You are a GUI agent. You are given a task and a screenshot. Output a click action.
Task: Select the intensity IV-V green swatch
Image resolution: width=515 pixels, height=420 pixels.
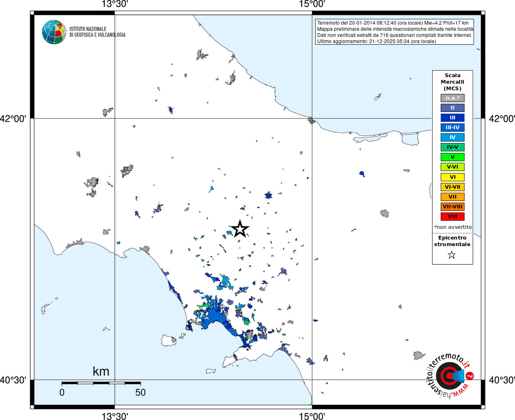coord(453,147)
